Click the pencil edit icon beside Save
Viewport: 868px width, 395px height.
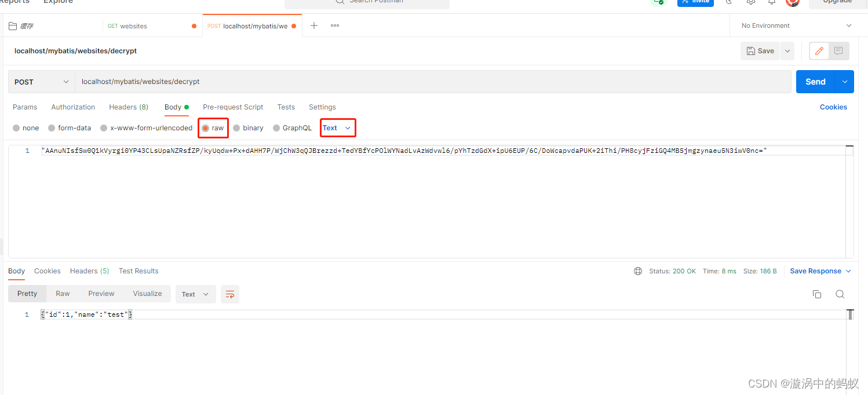click(x=819, y=51)
